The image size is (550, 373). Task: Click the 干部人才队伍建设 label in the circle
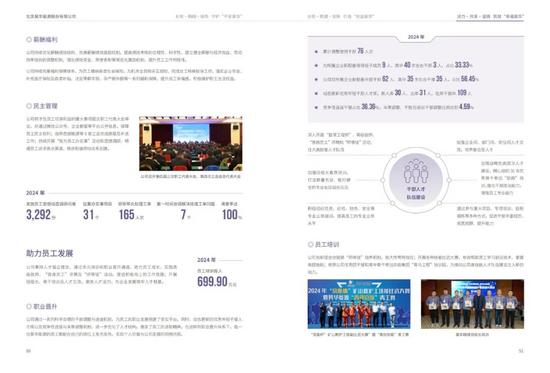[416, 193]
